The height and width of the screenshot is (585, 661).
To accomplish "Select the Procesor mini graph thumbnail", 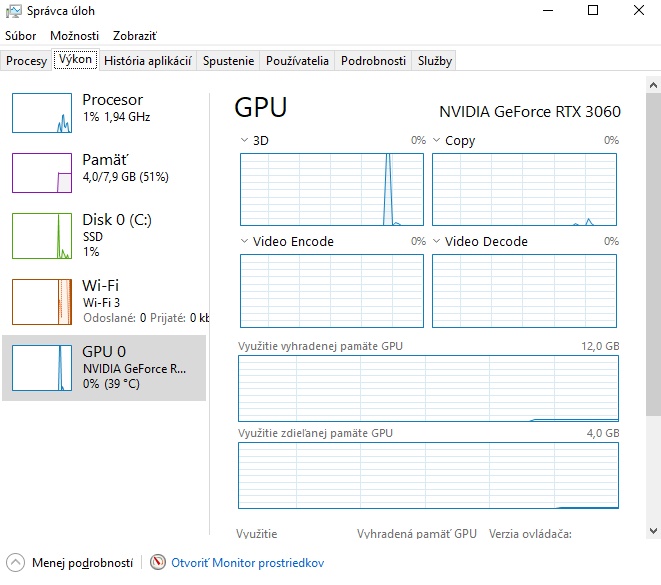I will (42, 113).
